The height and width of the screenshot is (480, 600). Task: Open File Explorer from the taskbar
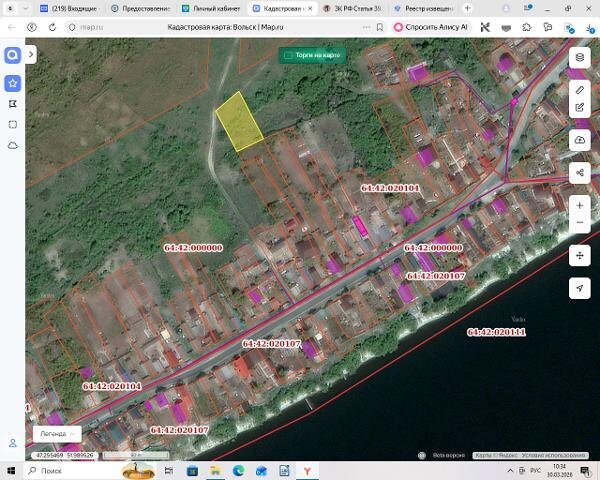coord(215,470)
